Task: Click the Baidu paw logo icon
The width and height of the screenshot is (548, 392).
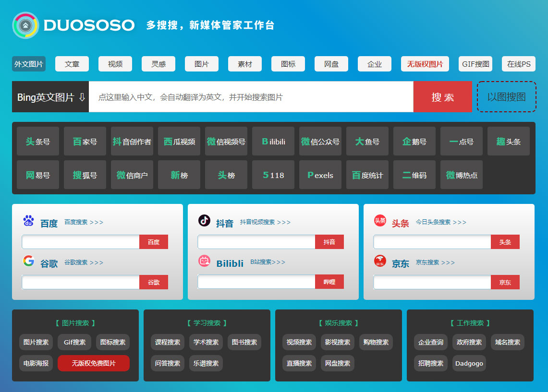Action: pyautogui.click(x=29, y=221)
